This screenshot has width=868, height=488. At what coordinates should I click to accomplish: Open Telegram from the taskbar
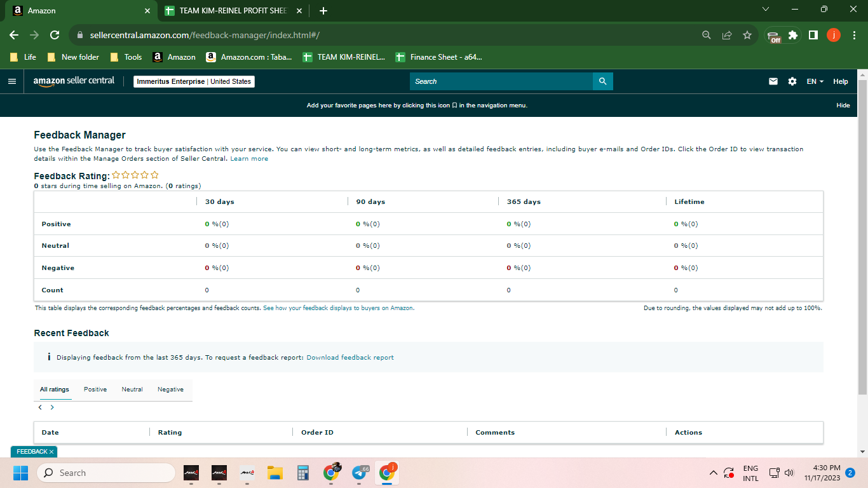(x=360, y=473)
